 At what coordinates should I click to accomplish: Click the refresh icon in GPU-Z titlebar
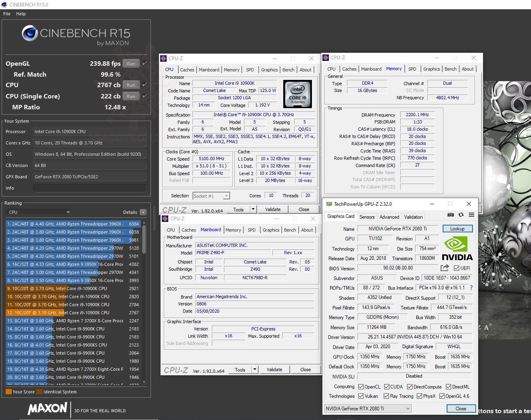pyautogui.click(x=461, y=215)
